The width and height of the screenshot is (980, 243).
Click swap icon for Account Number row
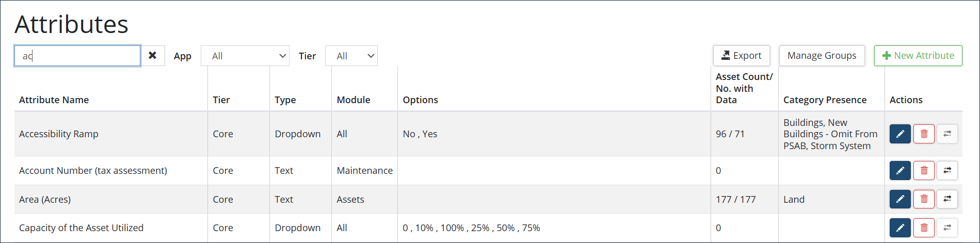point(947,171)
